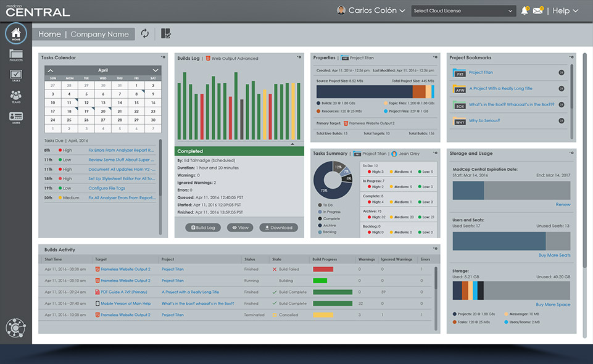Image resolution: width=593 pixels, height=364 pixels.
Task: Open the Select Cloud License dropdown
Action: pos(463,10)
